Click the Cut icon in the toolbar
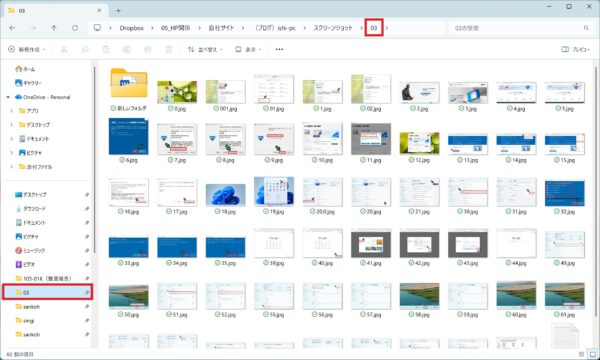Viewport: 600px width, 360px height. click(x=64, y=49)
